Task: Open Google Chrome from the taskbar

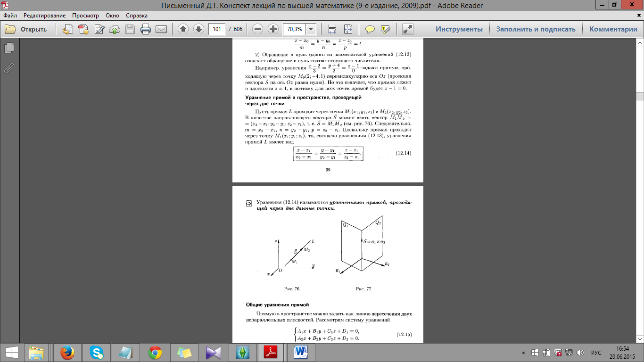Action: point(155,353)
